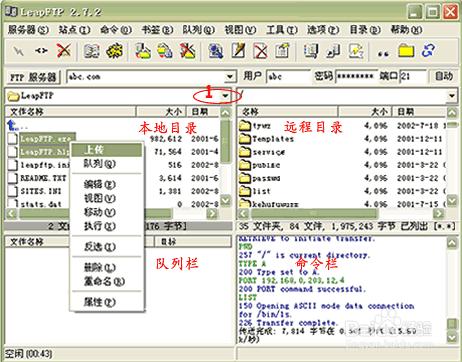
Task: Click the remote list horizontal scrollbar
Action: pyautogui.click(x=341, y=213)
